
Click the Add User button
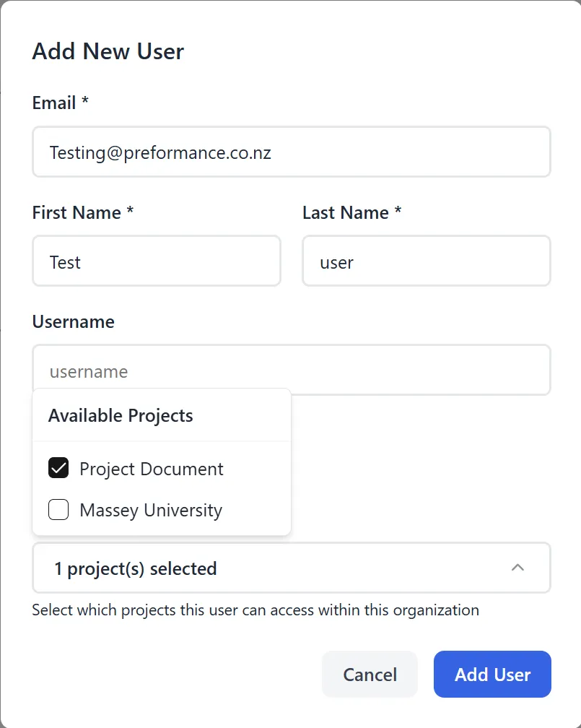tap(492, 674)
